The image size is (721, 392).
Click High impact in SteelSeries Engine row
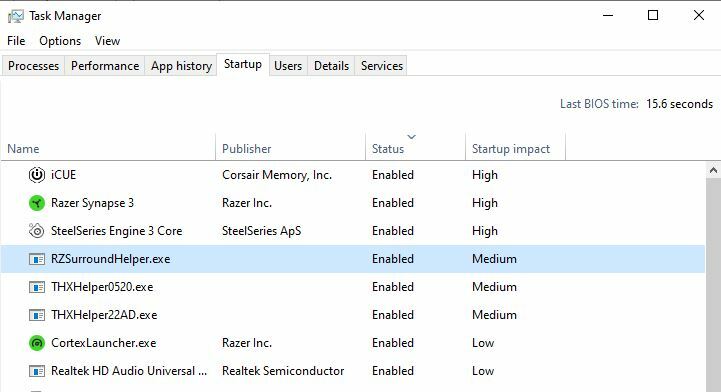tap(485, 231)
